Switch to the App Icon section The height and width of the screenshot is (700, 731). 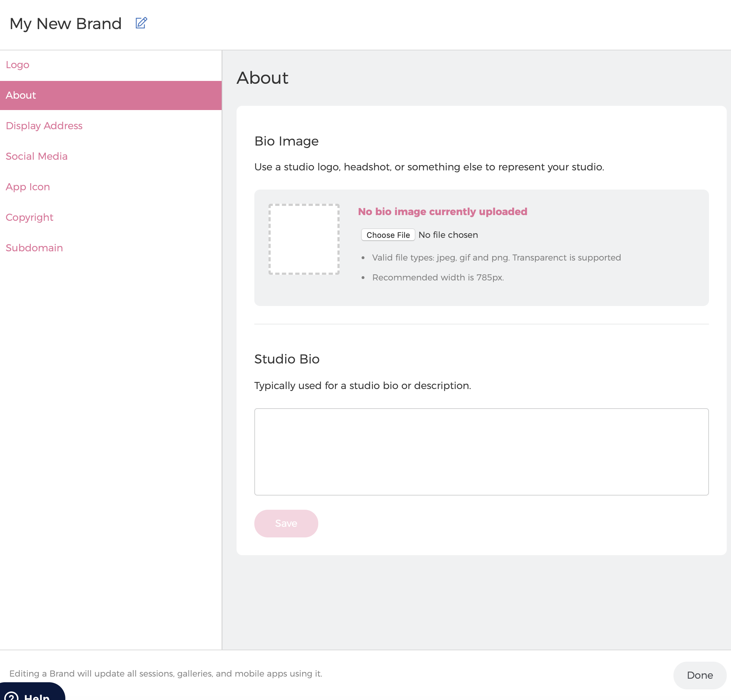click(28, 187)
